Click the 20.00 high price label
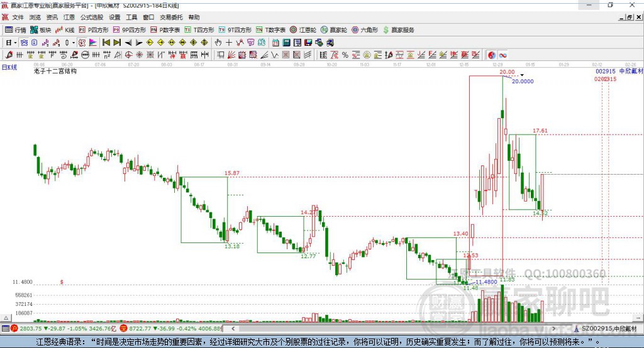The image size is (644, 348). pos(507,72)
